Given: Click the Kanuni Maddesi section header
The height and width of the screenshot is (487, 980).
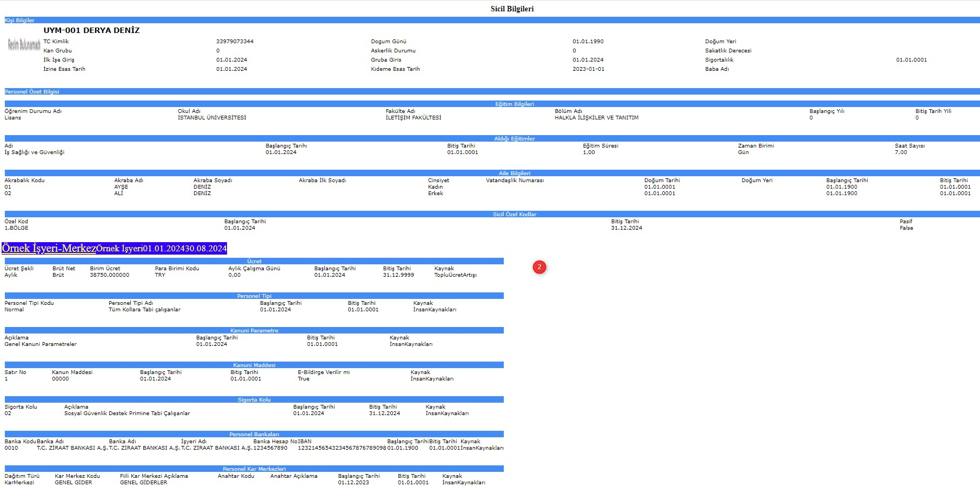Looking at the screenshot, I should pyautogui.click(x=254, y=365).
